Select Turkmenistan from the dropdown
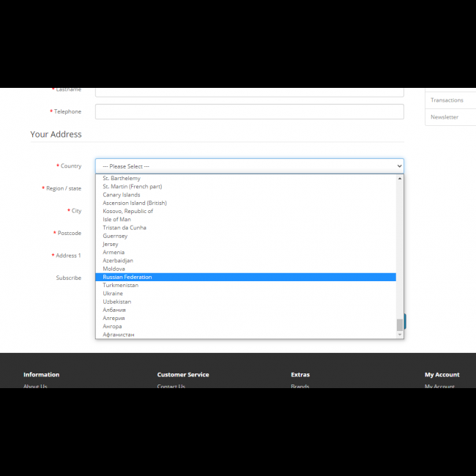 click(x=121, y=286)
